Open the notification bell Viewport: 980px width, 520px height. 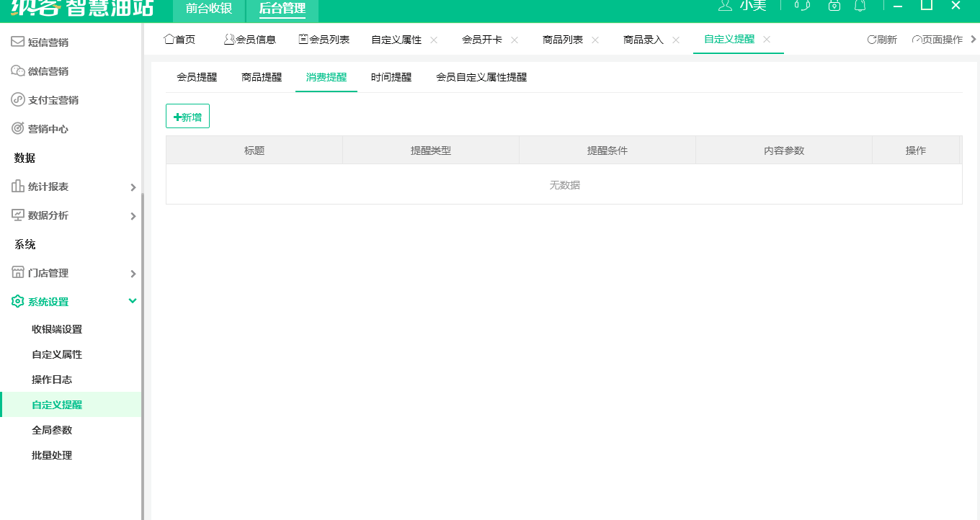[861, 6]
